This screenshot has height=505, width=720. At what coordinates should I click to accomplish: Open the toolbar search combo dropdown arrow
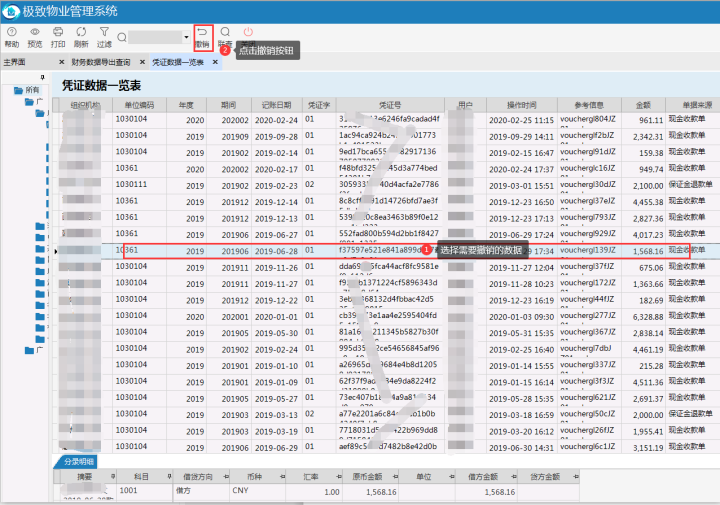pos(186,37)
